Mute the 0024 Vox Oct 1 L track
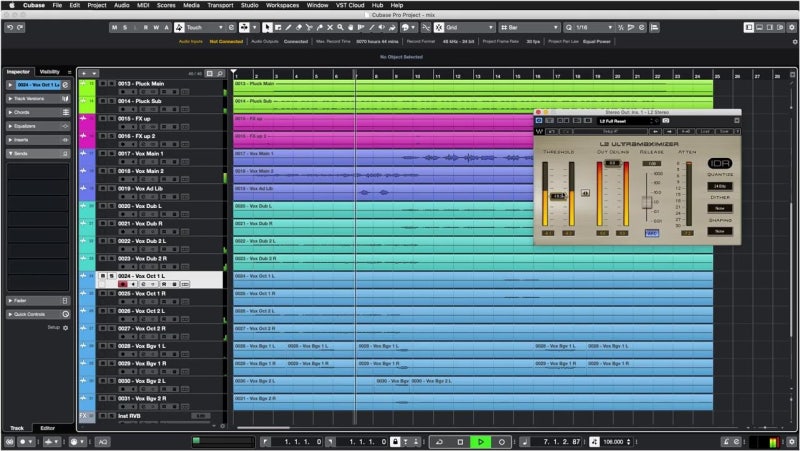The image size is (800, 451). (103, 276)
